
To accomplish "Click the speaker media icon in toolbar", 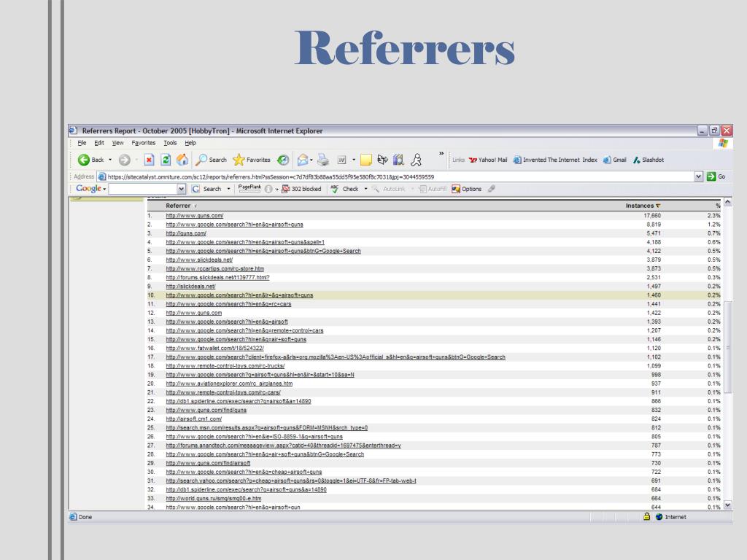I will [382, 160].
